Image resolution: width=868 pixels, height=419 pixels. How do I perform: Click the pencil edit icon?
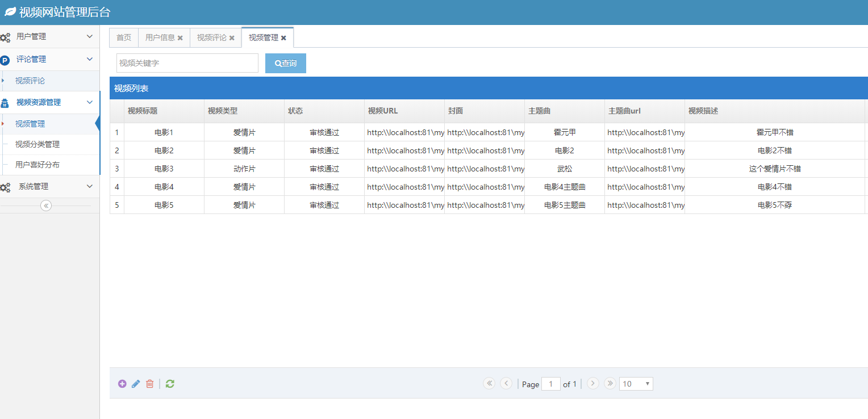[136, 384]
